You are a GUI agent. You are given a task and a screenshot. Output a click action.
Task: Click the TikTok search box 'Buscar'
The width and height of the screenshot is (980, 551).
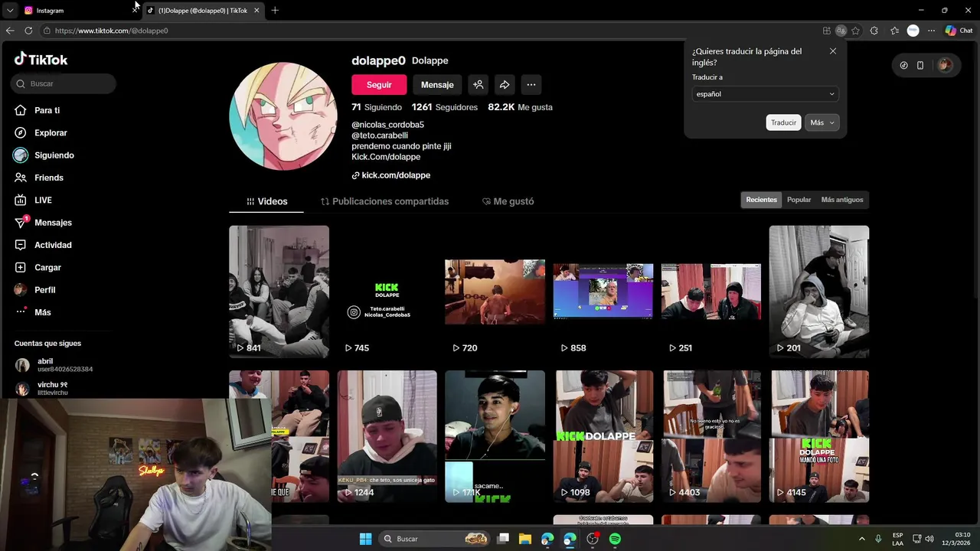point(64,83)
